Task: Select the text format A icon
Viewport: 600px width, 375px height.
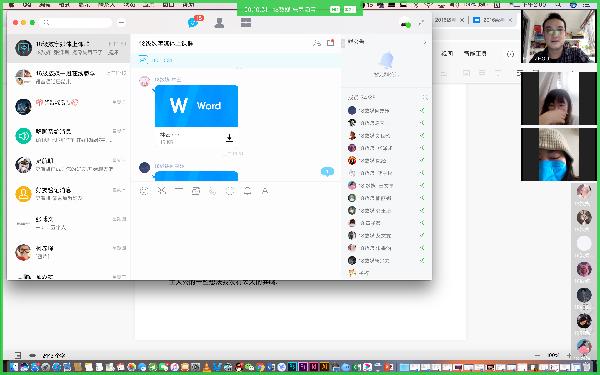Action: [265, 191]
